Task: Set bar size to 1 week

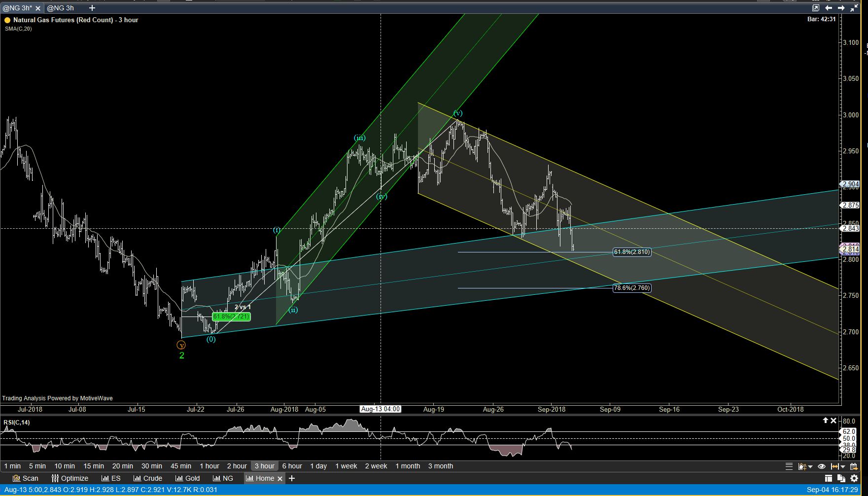Action: tap(347, 466)
